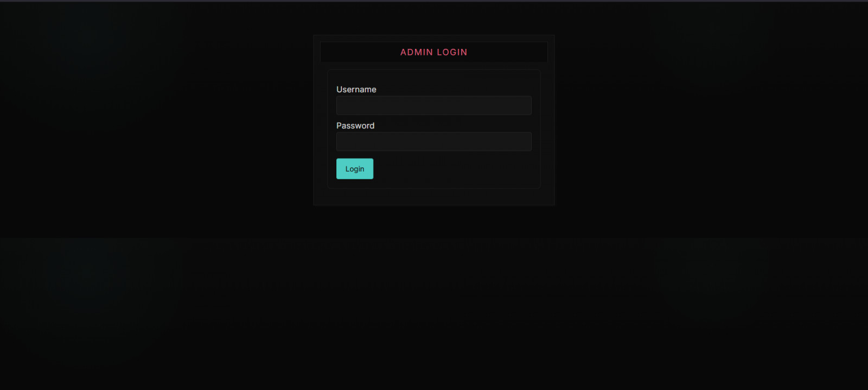This screenshot has height=390, width=868.
Task: Activate the first input in the login form
Action: tap(433, 105)
